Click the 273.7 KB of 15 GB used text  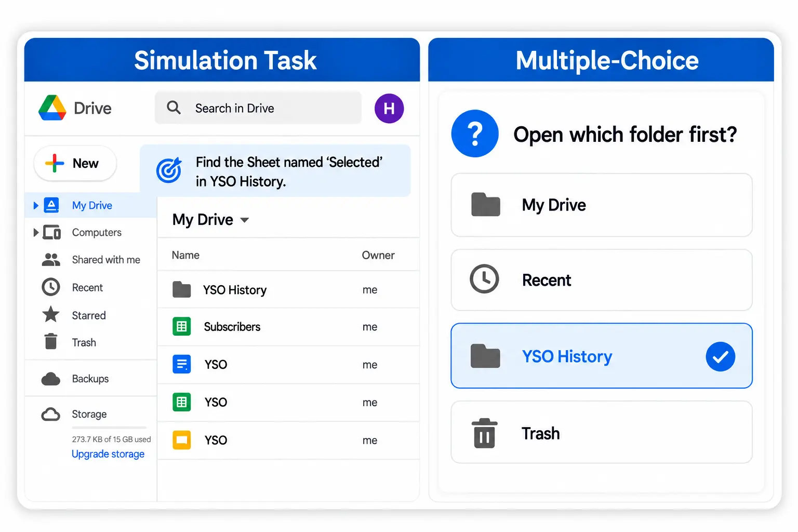coord(112,440)
